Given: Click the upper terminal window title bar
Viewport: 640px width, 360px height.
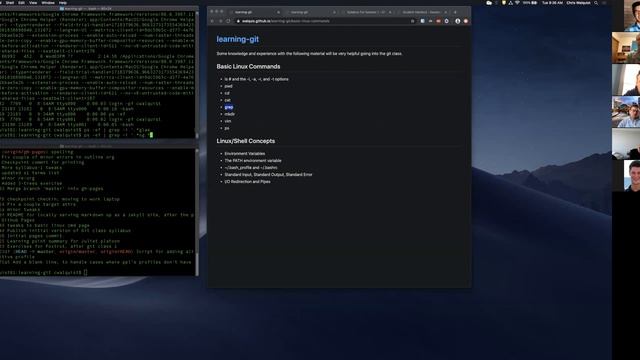Looking at the screenshot, I should (x=98, y=8).
